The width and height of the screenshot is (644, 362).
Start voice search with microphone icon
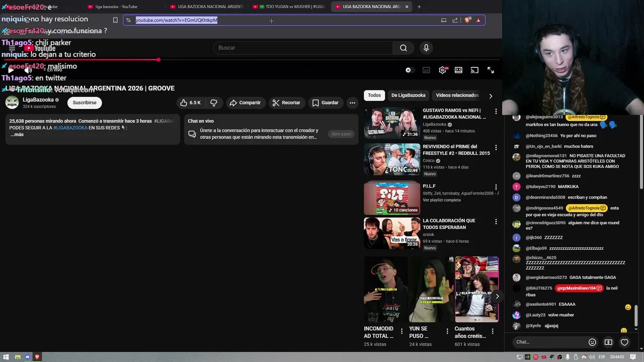[x=426, y=48]
